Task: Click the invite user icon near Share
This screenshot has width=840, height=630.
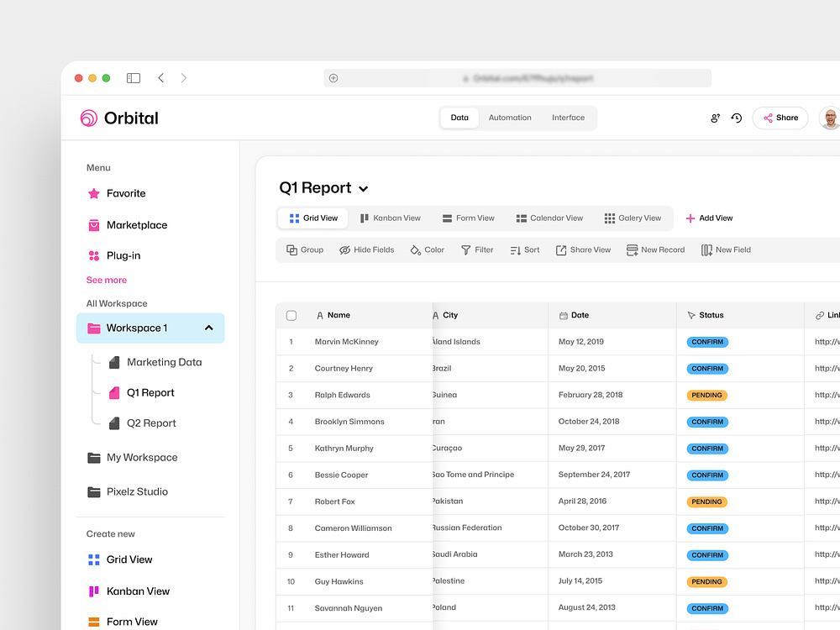Action: point(715,118)
